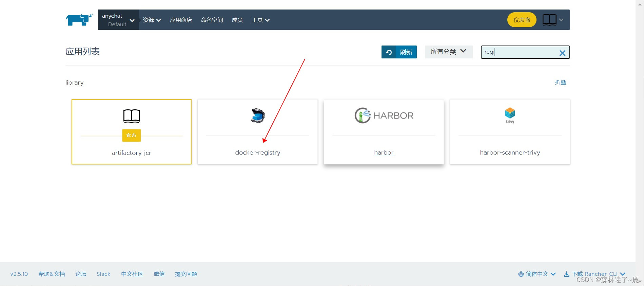Click the page vertical scrollbar
Screen dimensions: 644x286
click(x=640, y=143)
